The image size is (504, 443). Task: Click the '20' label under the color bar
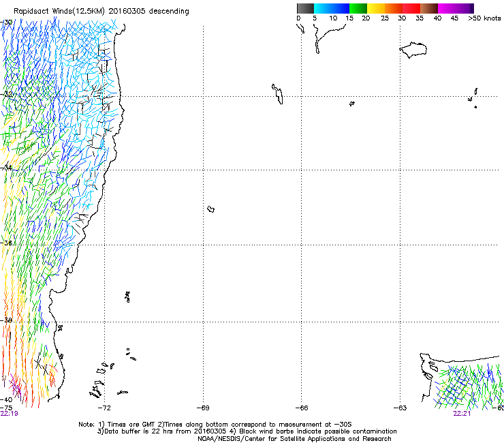coord(366,18)
